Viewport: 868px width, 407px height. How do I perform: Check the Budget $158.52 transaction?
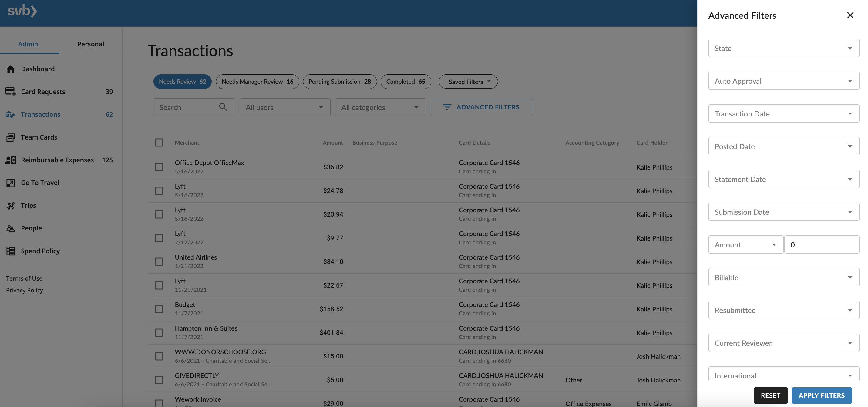click(x=159, y=309)
